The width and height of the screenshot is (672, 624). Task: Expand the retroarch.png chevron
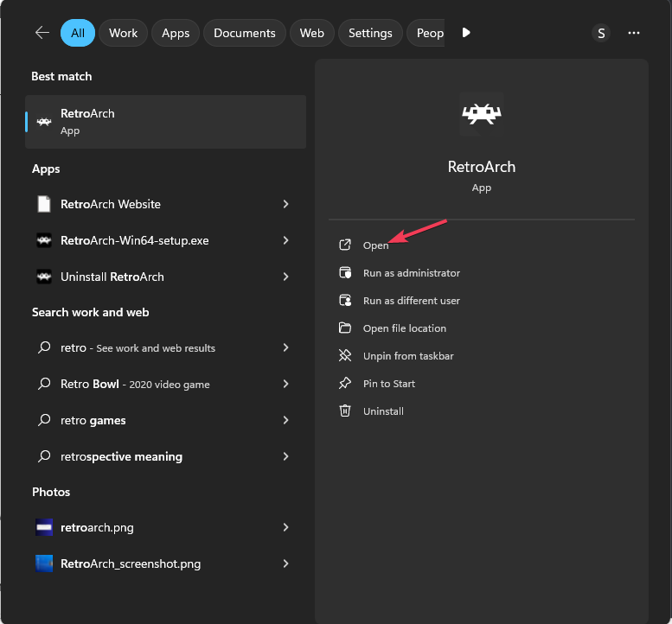[x=286, y=527]
